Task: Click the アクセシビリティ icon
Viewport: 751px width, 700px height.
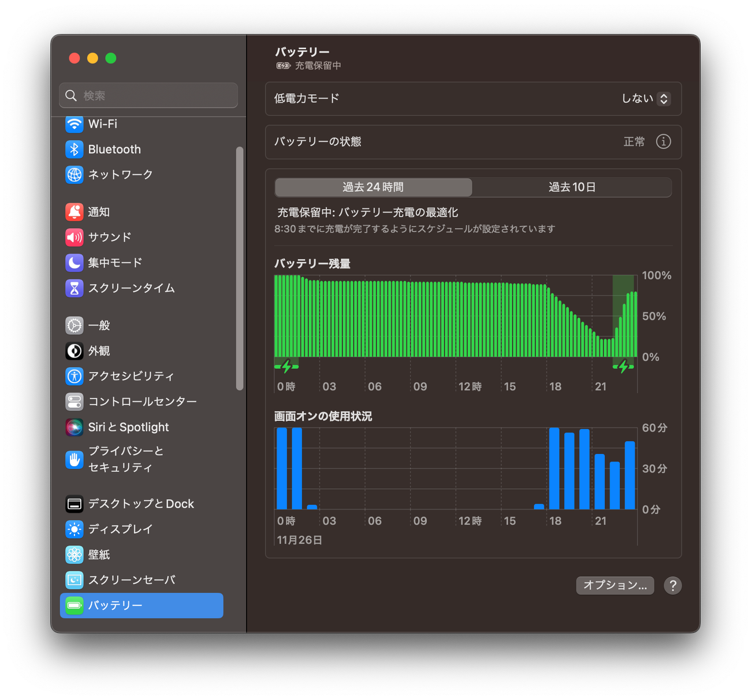Action: pyautogui.click(x=75, y=376)
